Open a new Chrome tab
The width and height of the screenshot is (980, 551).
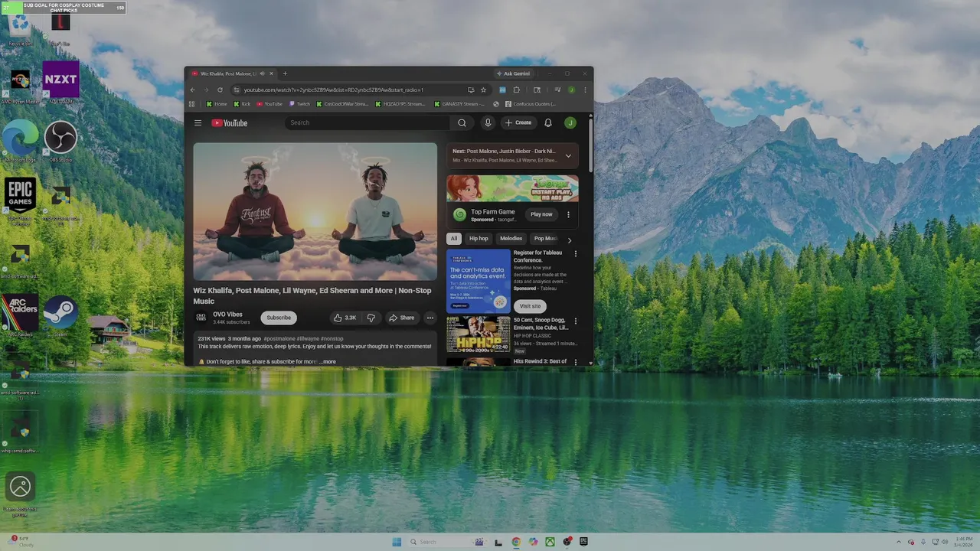coord(285,73)
